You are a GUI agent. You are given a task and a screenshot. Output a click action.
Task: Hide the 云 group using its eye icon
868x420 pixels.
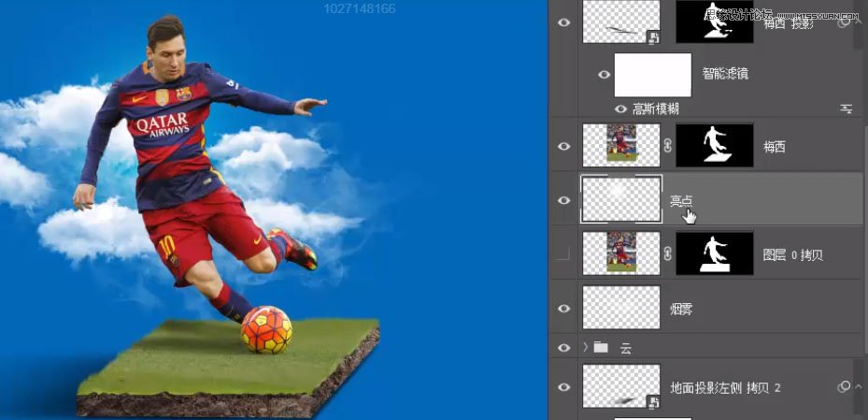pyautogui.click(x=563, y=348)
